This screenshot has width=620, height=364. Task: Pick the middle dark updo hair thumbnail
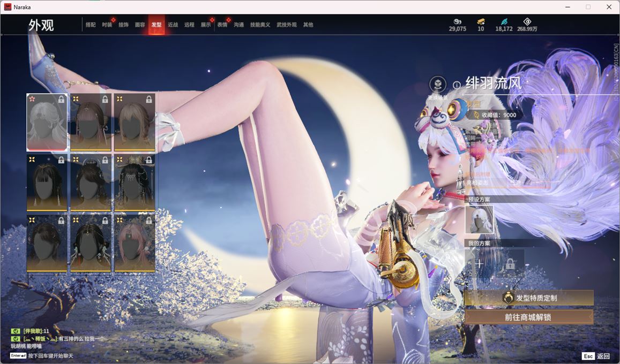[91, 183]
